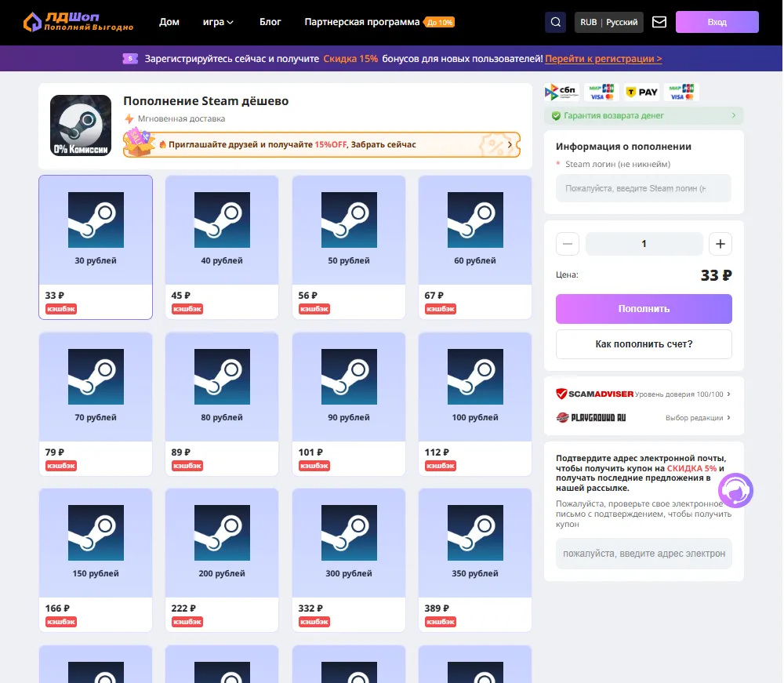Select the 30 рублей Steam card
Image resolution: width=784 pixels, height=683 pixels.
[96, 247]
